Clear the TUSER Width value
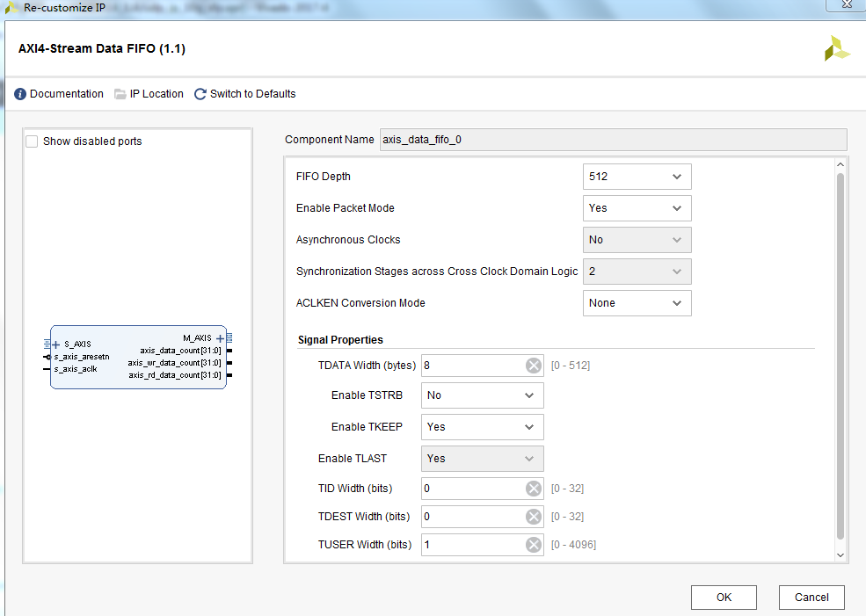The height and width of the screenshot is (616, 866). pyautogui.click(x=534, y=544)
